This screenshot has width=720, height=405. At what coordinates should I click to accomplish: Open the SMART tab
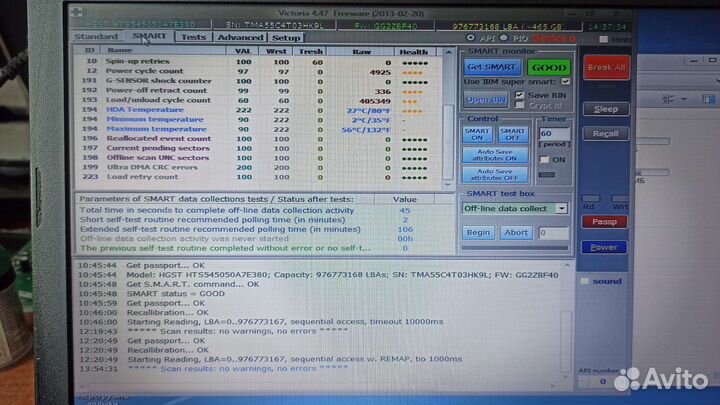point(149,36)
